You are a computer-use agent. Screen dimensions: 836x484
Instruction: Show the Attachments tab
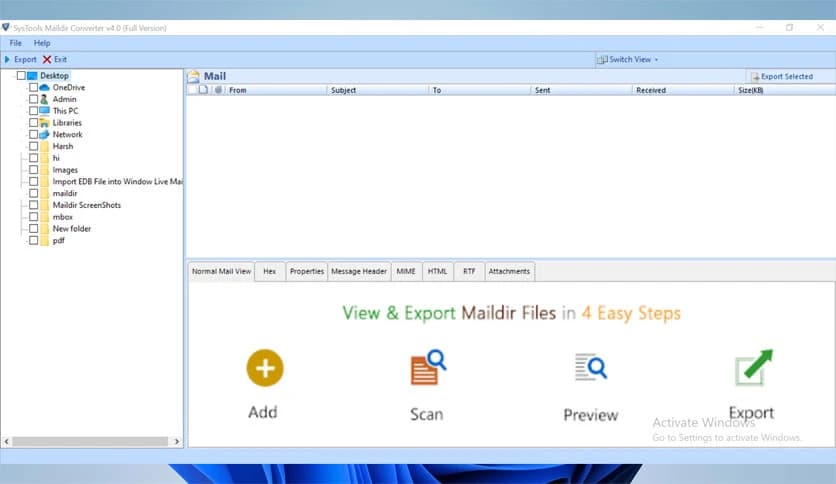509,271
